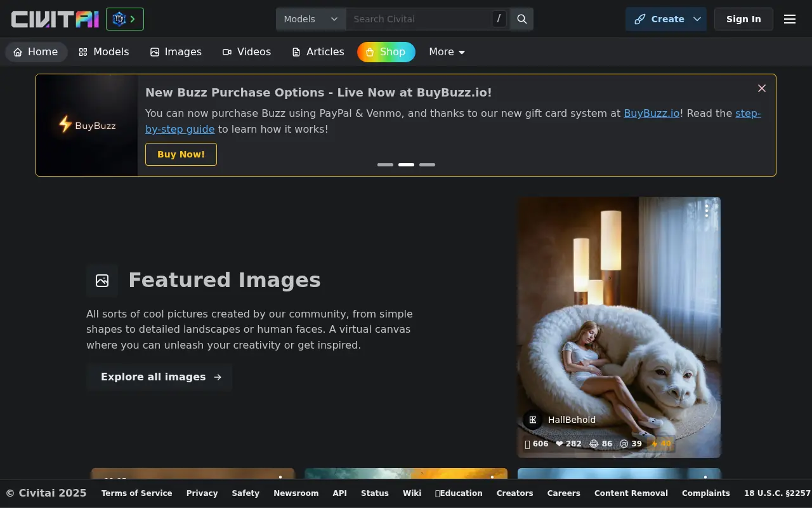Go to the Videos tab
Viewport: 812px width, 508px height.
tap(247, 52)
